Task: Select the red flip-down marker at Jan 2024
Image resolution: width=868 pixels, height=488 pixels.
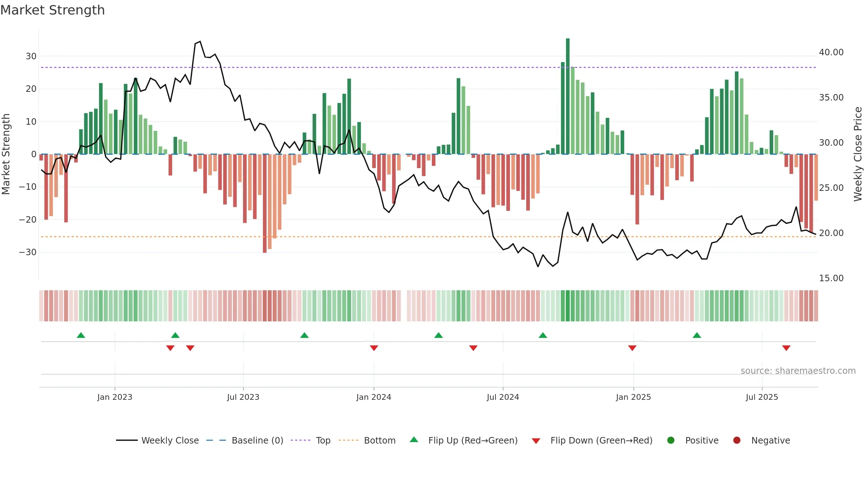Action: 374,348
